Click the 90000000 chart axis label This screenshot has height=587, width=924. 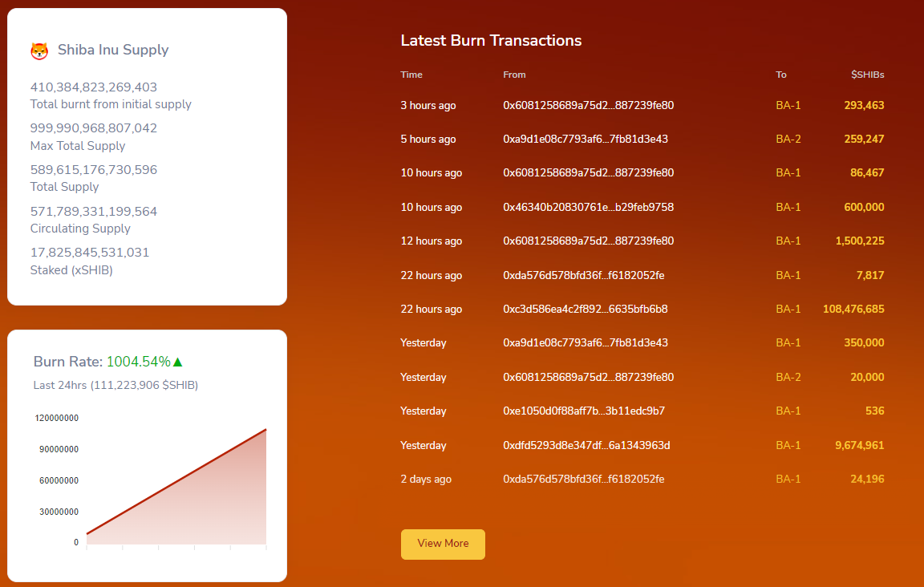(59, 450)
